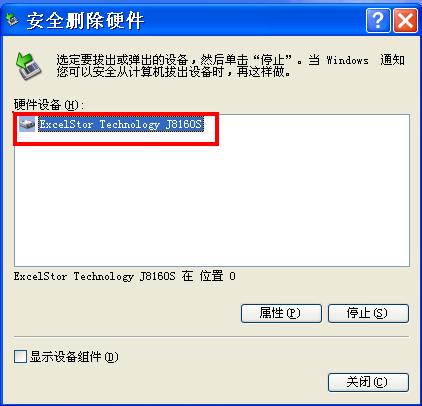Click the blank title bar area before help button

(253, 21)
